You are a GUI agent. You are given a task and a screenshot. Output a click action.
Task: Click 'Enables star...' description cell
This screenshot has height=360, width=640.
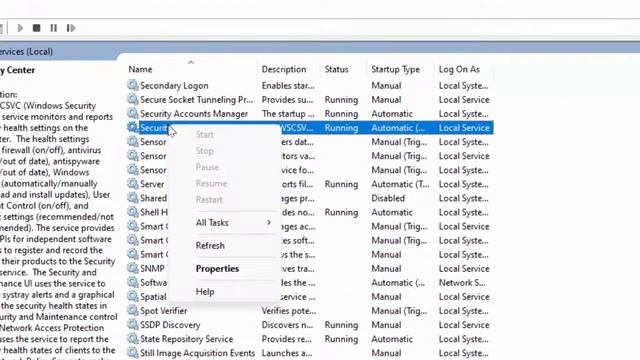(x=288, y=85)
